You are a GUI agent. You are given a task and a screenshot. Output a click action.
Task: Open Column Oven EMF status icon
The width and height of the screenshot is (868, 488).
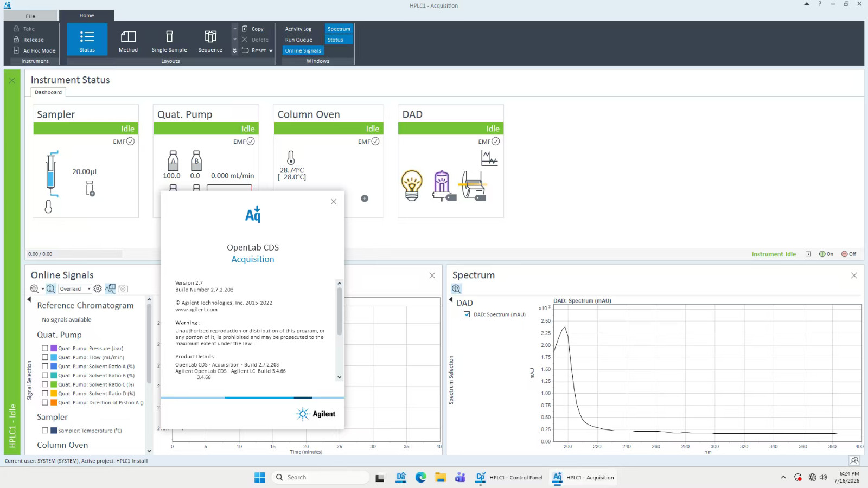coord(375,142)
